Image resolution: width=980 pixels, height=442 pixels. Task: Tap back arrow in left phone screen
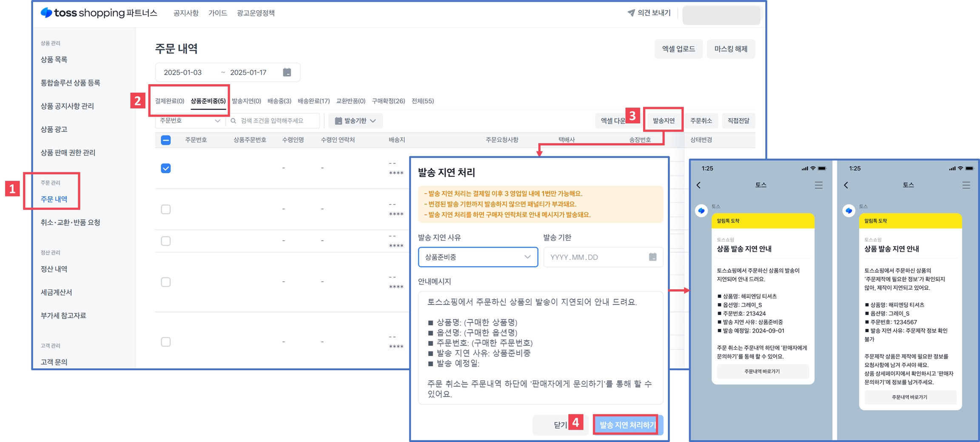click(698, 185)
